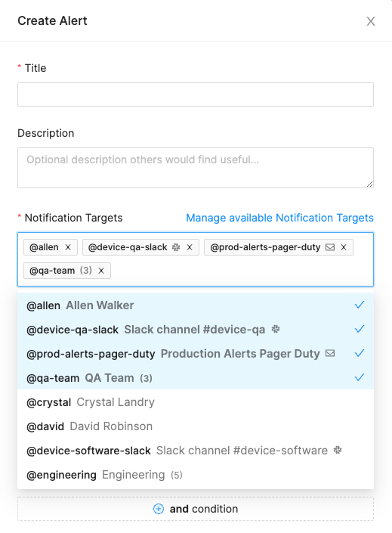Screen dimensions: 392x533
Task: Pick @device-software-slack channel option
Action: (196, 451)
